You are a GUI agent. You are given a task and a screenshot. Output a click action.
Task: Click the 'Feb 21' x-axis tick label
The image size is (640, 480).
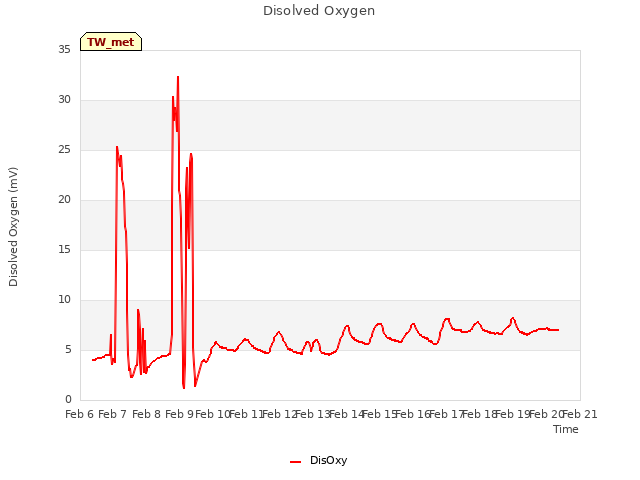click(x=580, y=414)
